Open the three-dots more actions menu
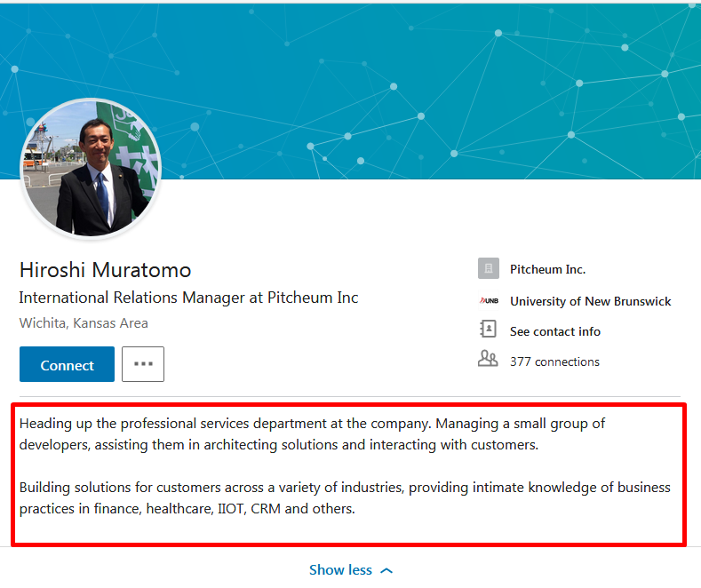The image size is (701, 588). 143,364
